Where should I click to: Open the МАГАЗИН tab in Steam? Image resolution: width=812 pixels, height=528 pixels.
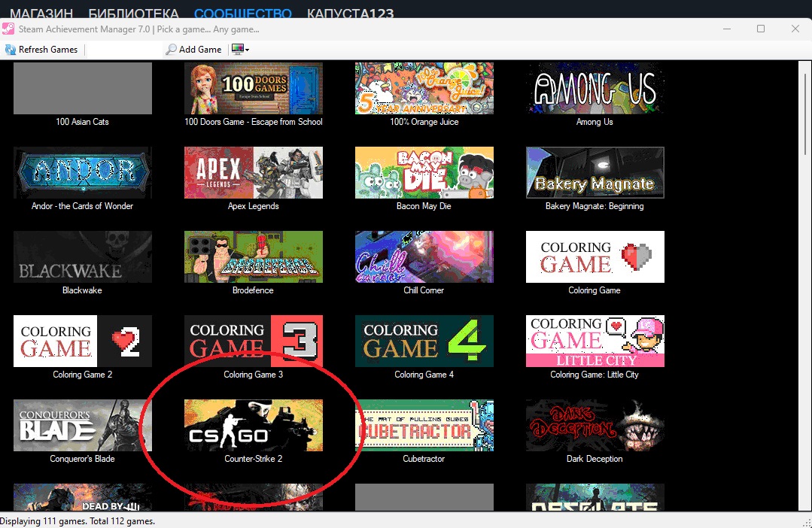point(41,14)
